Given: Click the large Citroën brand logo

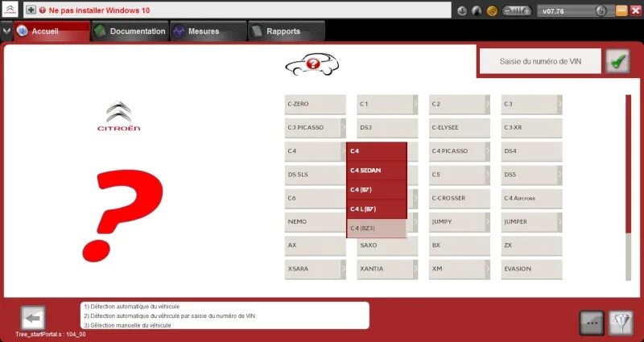Looking at the screenshot, I should 118,116.
